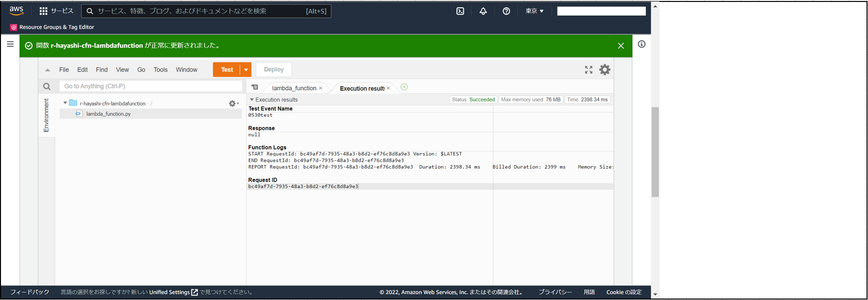Open the services grid menu

[x=43, y=11]
